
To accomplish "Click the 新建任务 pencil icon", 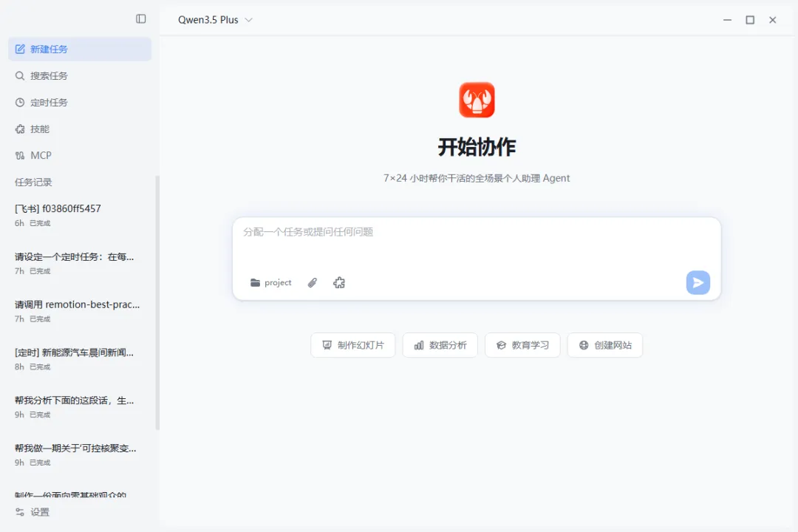I will click(20, 50).
